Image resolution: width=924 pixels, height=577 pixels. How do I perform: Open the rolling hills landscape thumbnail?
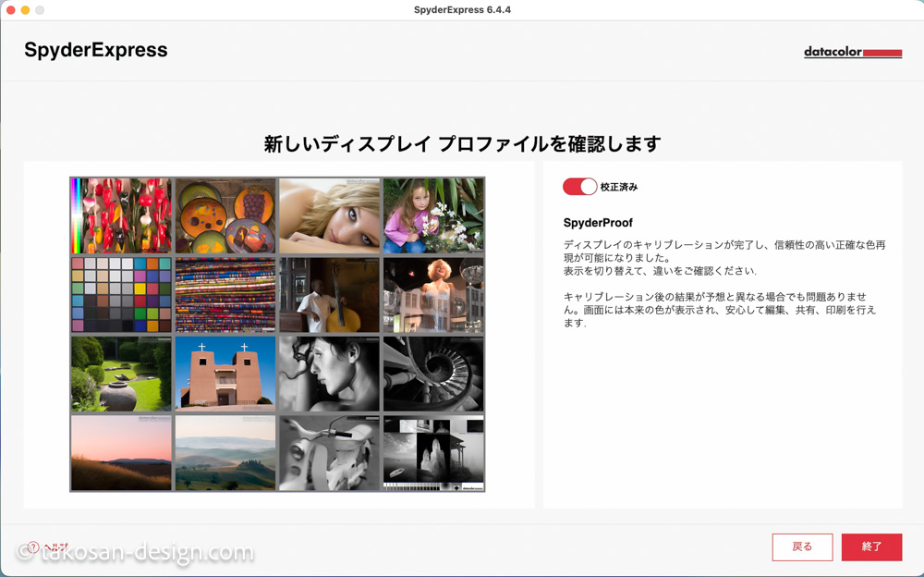(225, 452)
